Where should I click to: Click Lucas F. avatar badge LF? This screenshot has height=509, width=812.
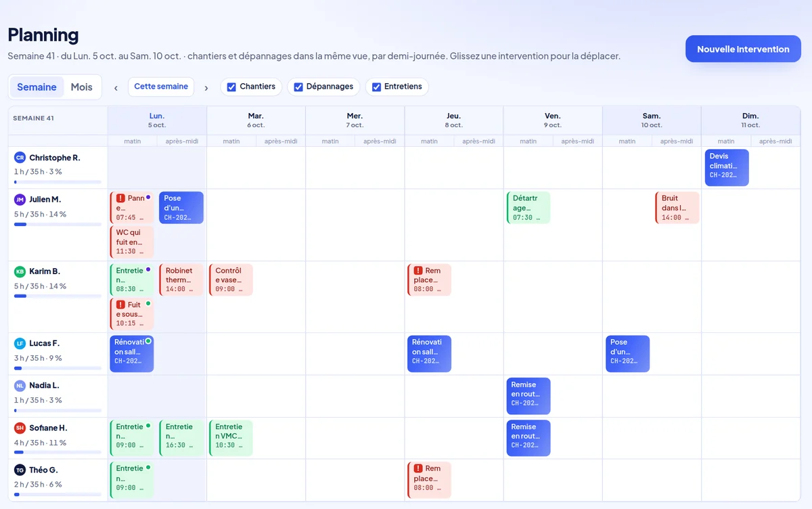coord(20,343)
